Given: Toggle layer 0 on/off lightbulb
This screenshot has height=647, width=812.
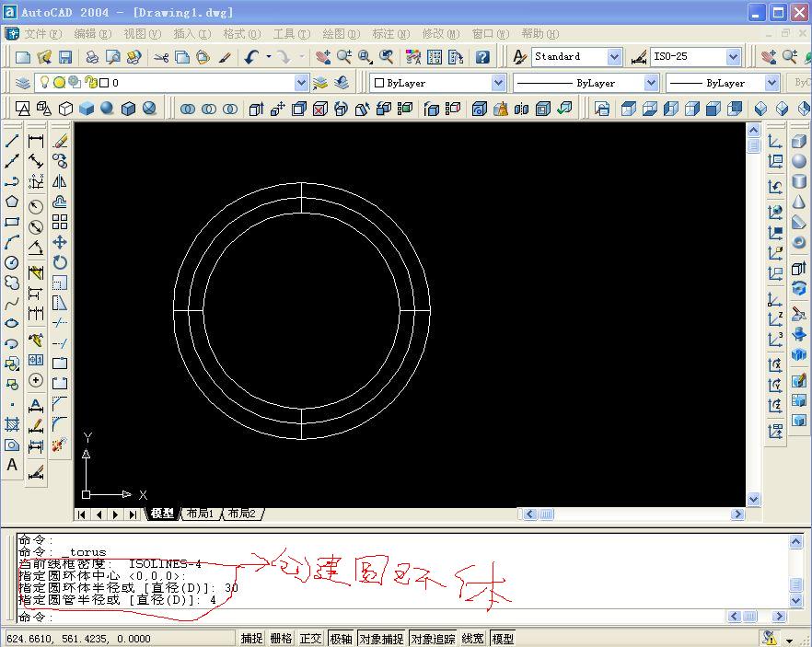Looking at the screenshot, I should pyautogui.click(x=45, y=82).
